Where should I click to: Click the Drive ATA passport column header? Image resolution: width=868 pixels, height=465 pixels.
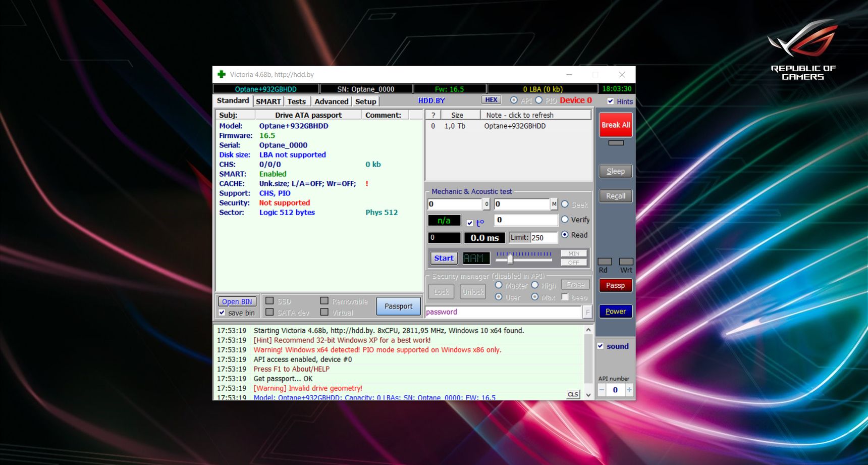tap(308, 115)
